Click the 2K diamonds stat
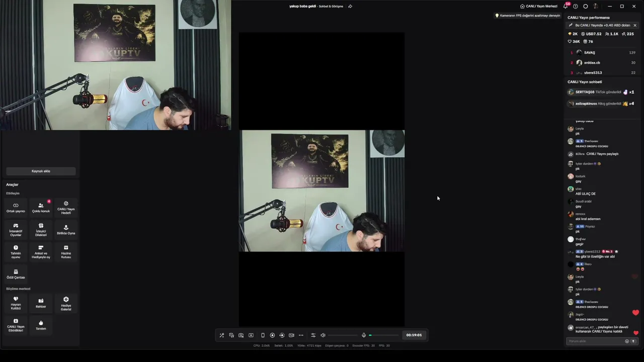Screen dimensions: 644x362 (573, 34)
